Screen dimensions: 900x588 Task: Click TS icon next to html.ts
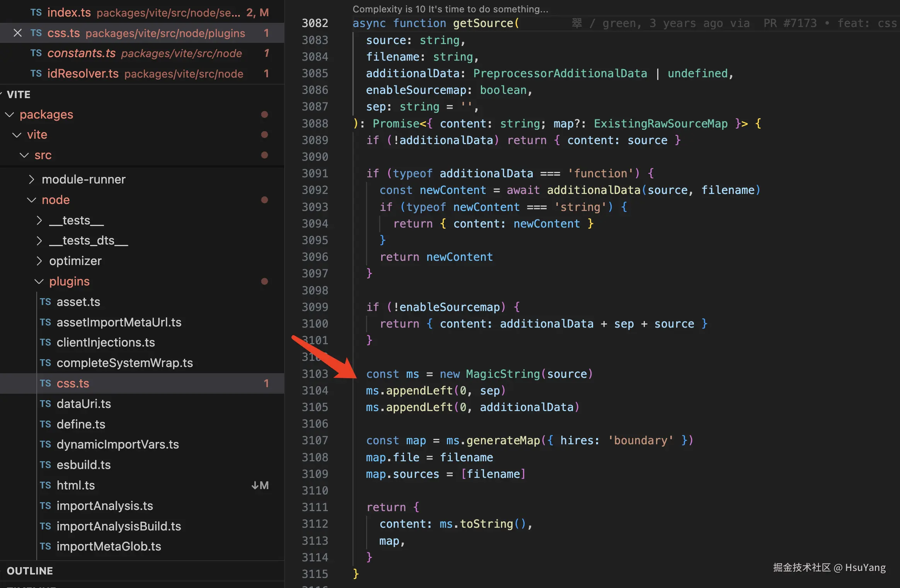pyautogui.click(x=45, y=485)
